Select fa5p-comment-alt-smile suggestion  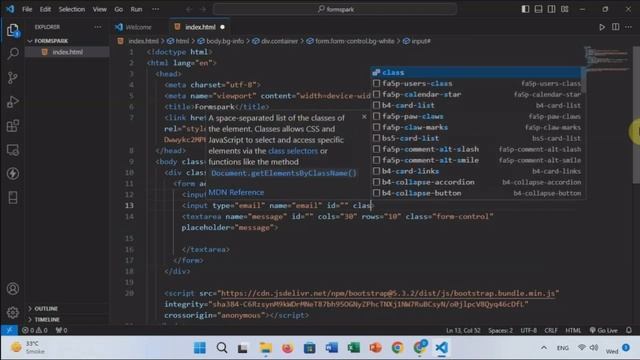tap(477, 160)
